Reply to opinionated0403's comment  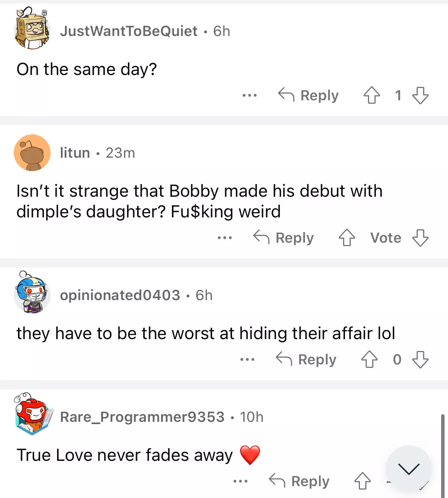click(306, 359)
